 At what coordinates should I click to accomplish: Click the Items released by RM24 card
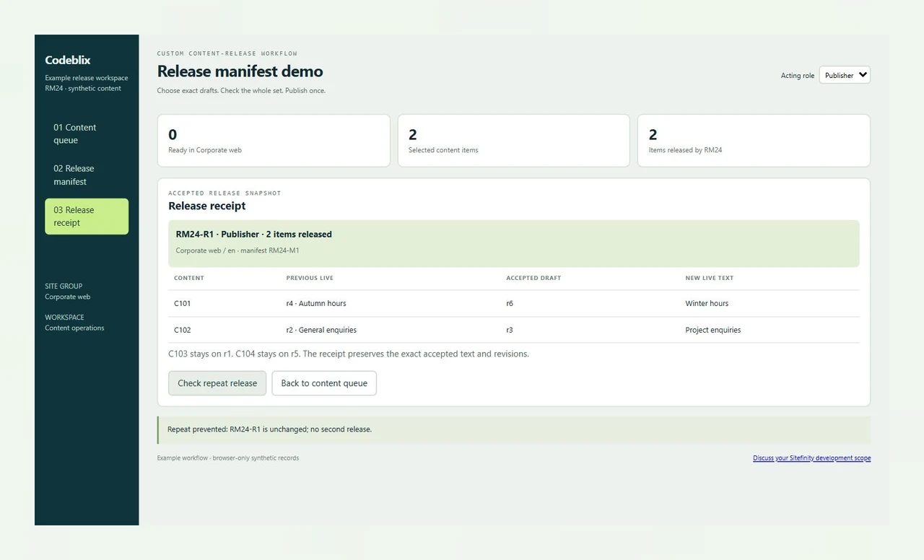pos(754,141)
